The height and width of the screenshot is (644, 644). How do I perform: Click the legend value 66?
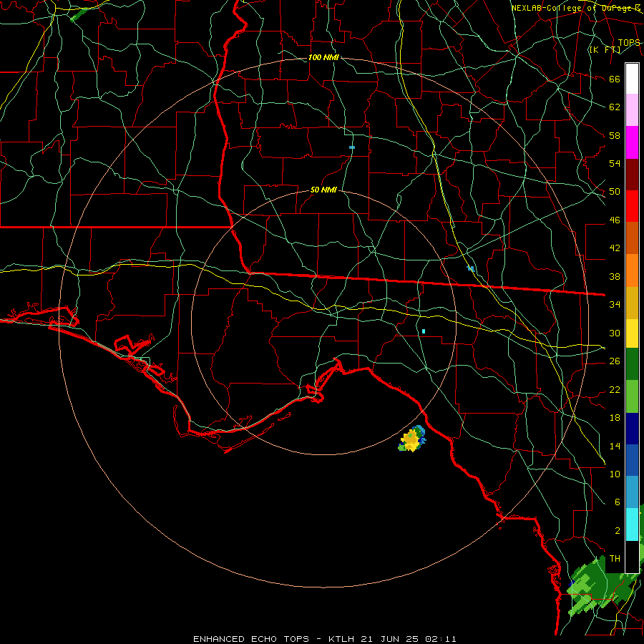tap(615, 79)
